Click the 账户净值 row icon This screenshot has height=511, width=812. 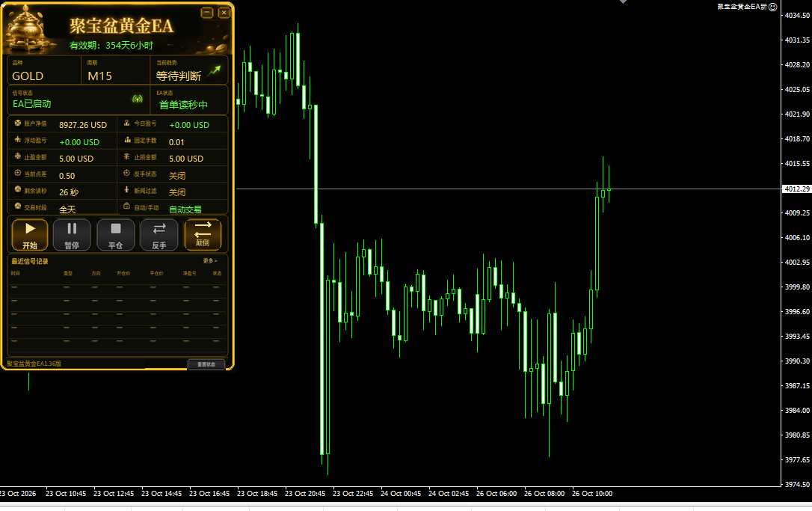tap(18, 123)
